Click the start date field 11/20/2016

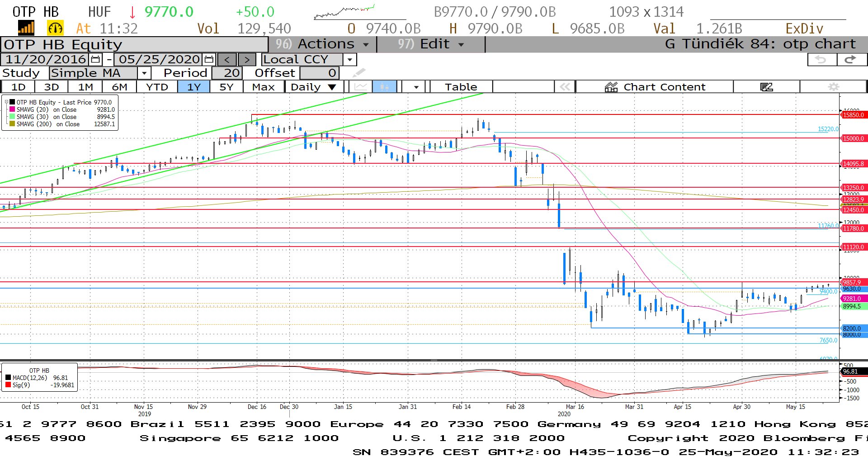tap(46, 59)
